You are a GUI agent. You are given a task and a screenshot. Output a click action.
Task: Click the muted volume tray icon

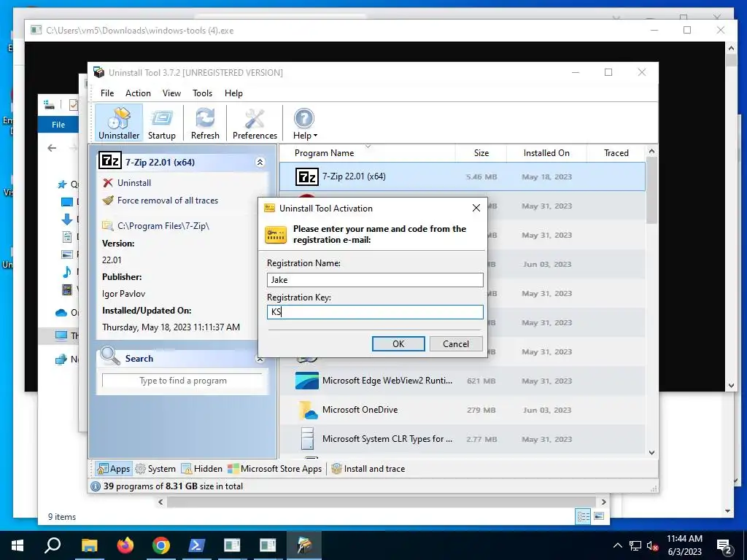click(x=652, y=545)
